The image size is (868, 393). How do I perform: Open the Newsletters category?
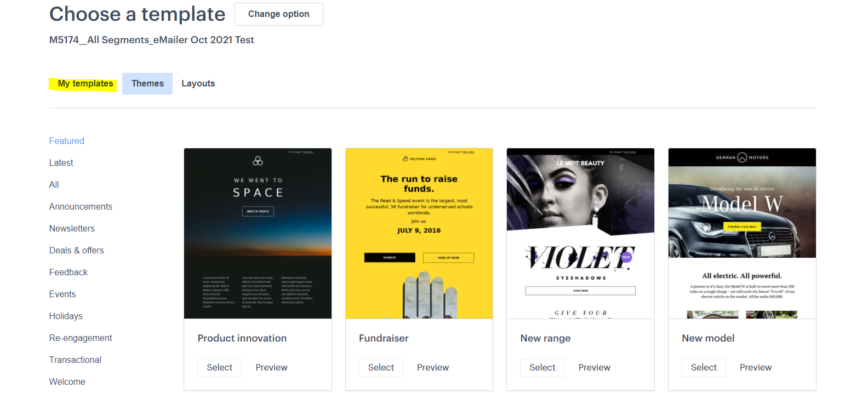[x=72, y=228]
